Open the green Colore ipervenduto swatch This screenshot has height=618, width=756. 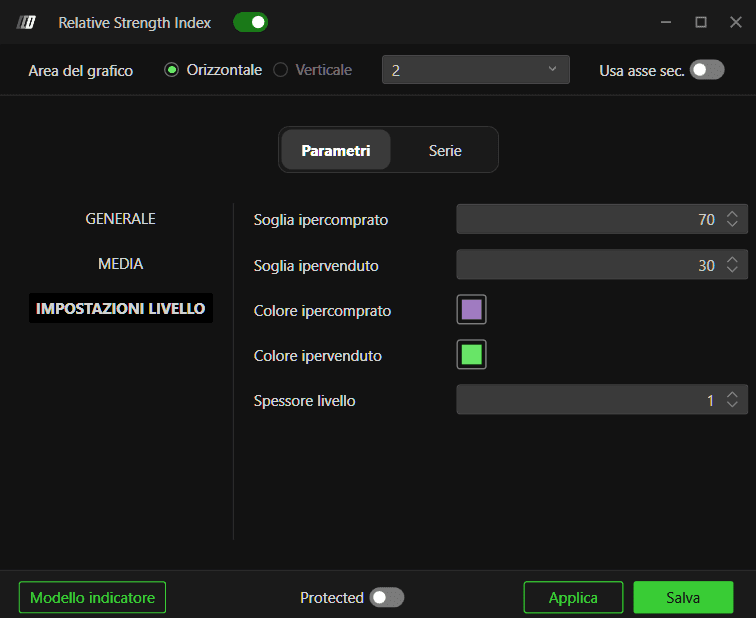(x=472, y=354)
